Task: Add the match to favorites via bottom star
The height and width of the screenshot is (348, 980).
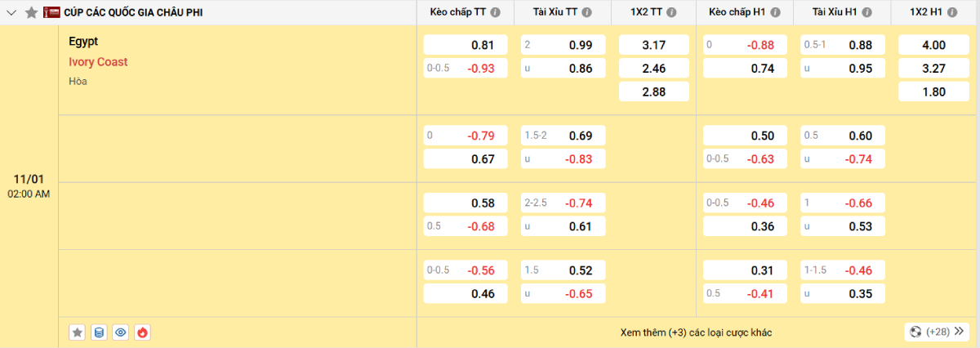Action: tap(78, 332)
